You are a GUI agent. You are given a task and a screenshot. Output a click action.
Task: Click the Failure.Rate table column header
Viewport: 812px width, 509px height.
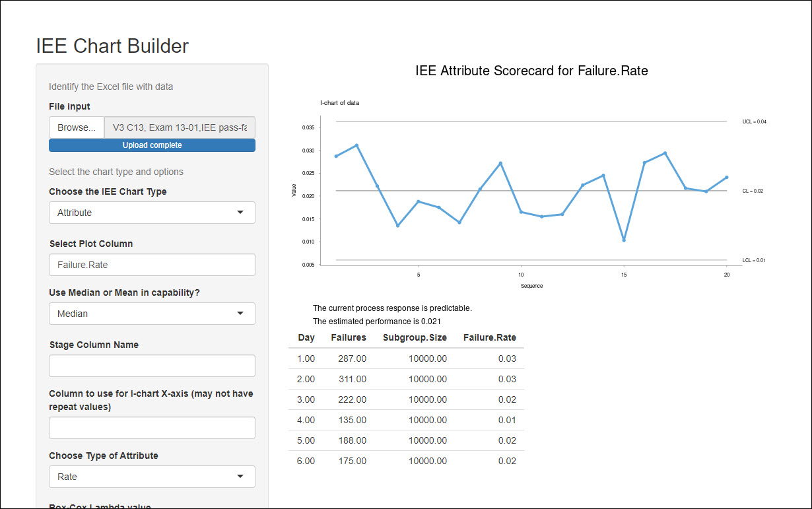click(489, 337)
